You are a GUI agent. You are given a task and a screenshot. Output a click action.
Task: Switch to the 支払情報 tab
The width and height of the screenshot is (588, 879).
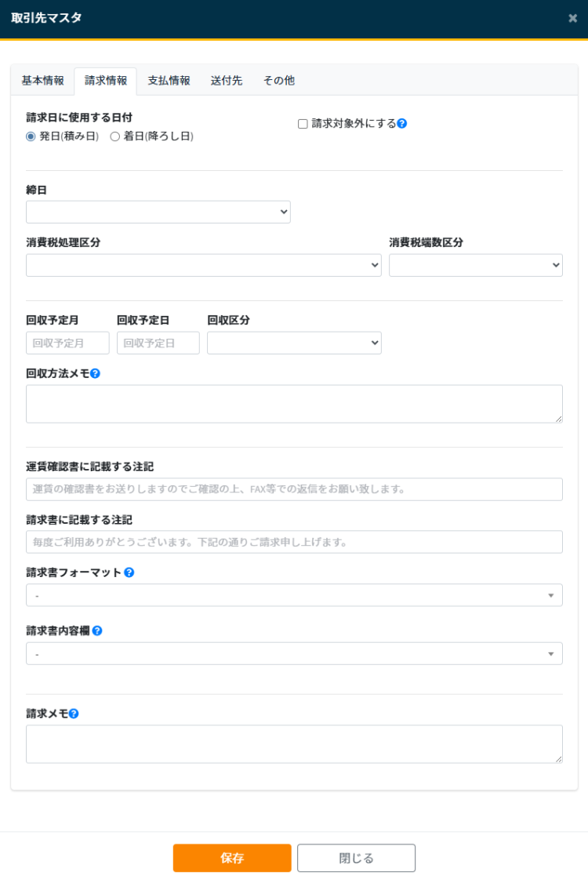[169, 81]
